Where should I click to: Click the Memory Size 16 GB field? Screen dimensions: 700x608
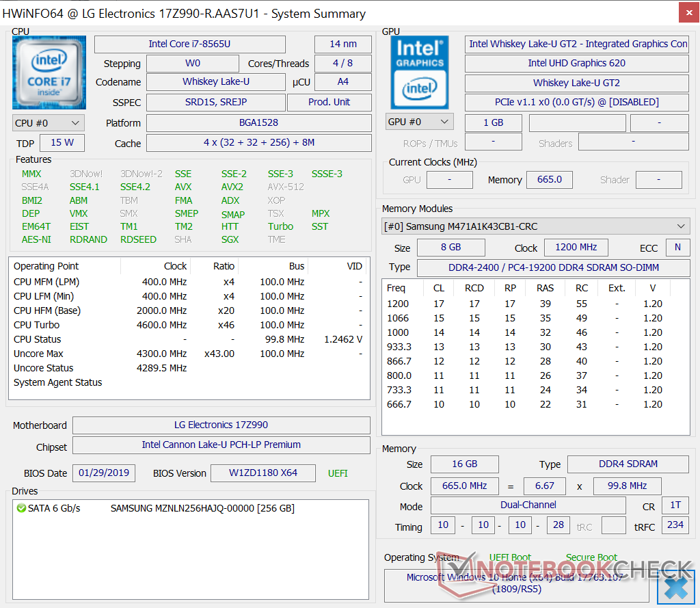(x=465, y=464)
